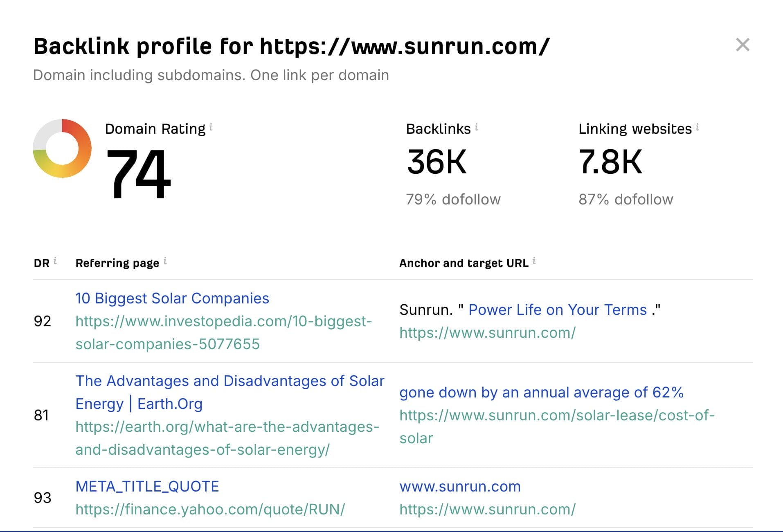Open sunrun.com target URL in first row
783x532 pixels.
click(487, 332)
